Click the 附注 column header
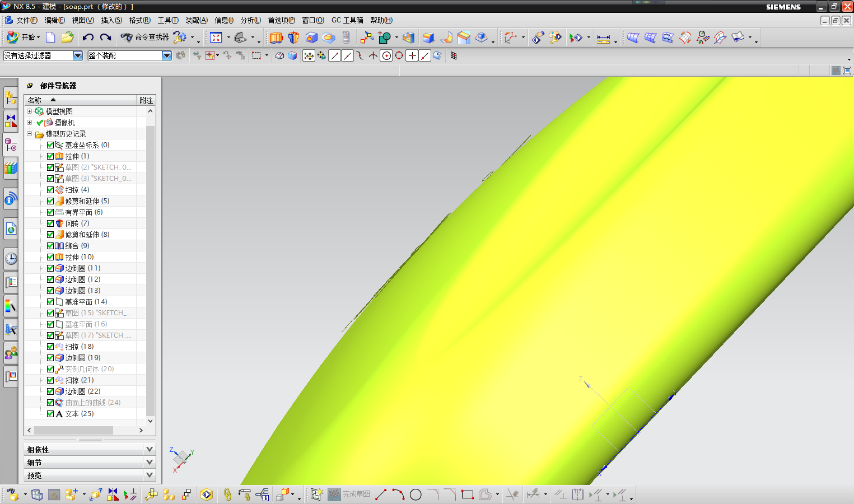854x504 pixels. pos(146,100)
